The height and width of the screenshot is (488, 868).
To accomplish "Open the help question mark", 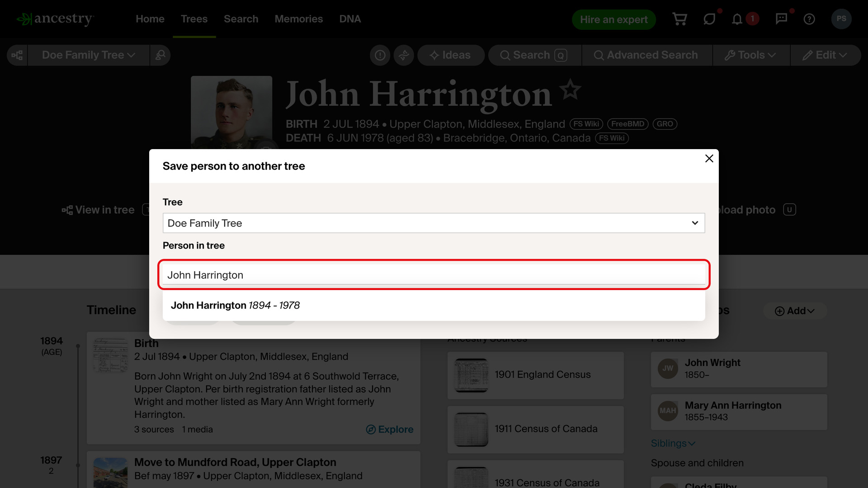I will pos(809,19).
